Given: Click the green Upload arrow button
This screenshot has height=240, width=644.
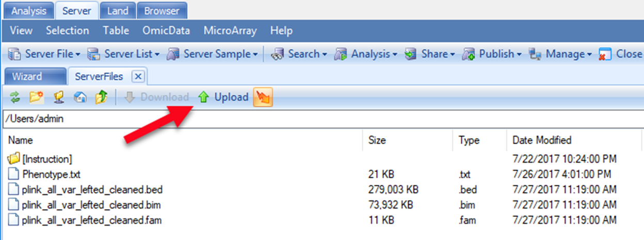Looking at the screenshot, I should click(223, 97).
